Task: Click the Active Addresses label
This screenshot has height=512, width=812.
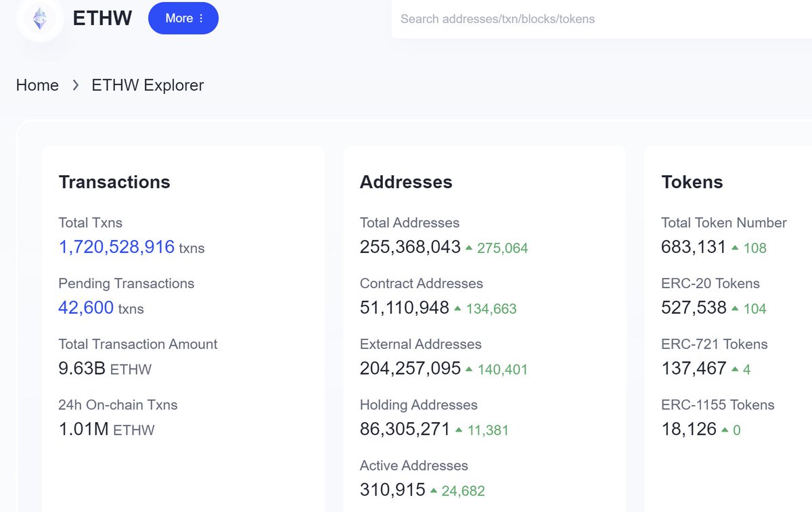Action: click(414, 466)
